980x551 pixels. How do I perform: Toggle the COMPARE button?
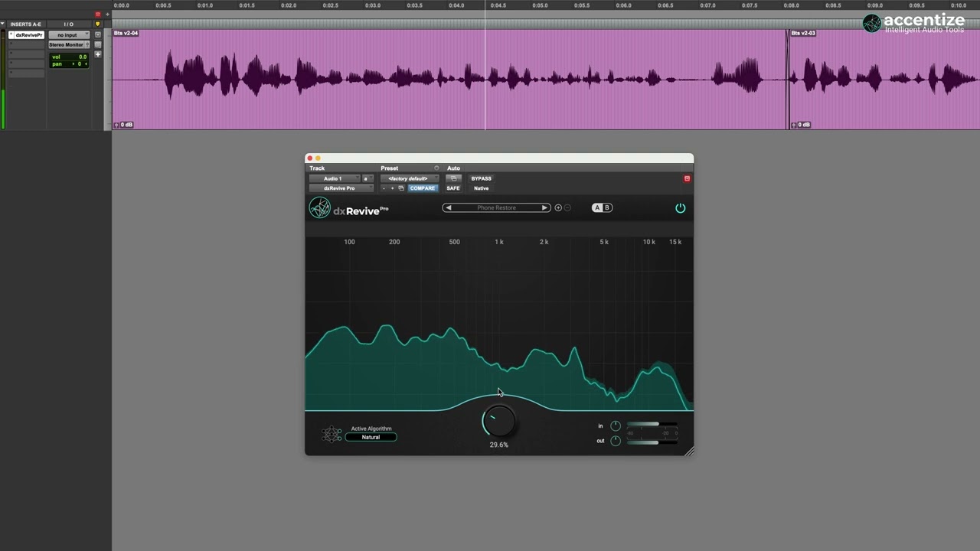422,188
